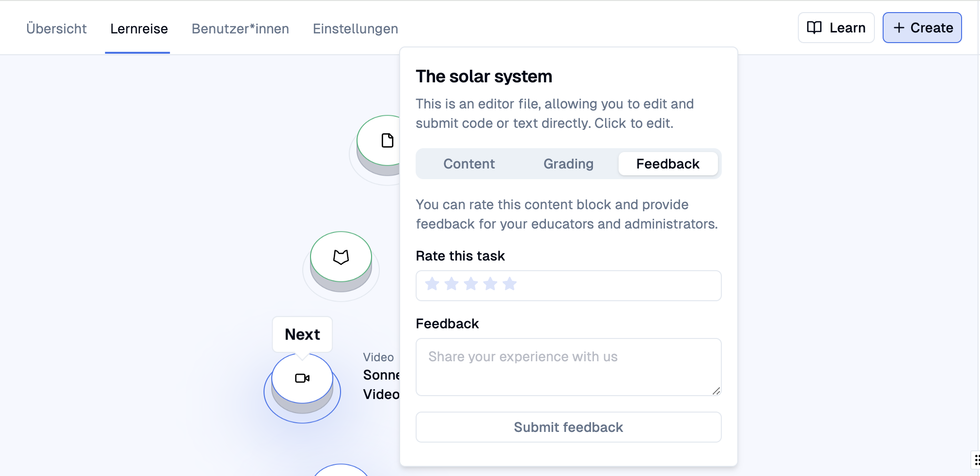Image resolution: width=980 pixels, height=476 pixels.
Task: Open the video camera node
Action: pos(302,378)
